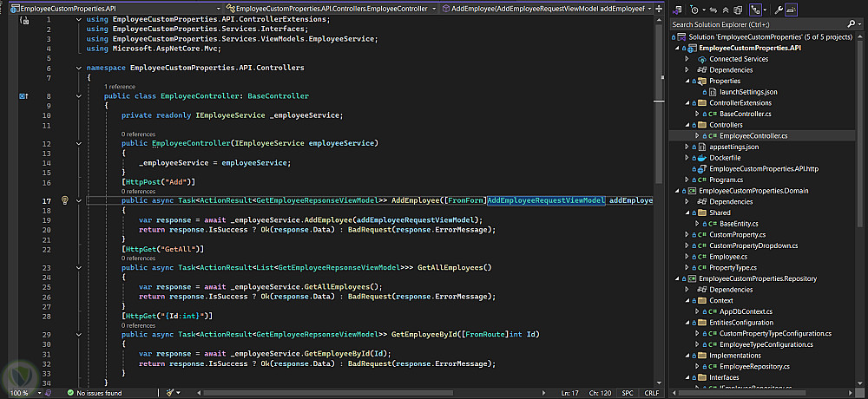Open Properties wrench icon in Solution Explorer
Screen dimensions: 868x399
click(779, 10)
